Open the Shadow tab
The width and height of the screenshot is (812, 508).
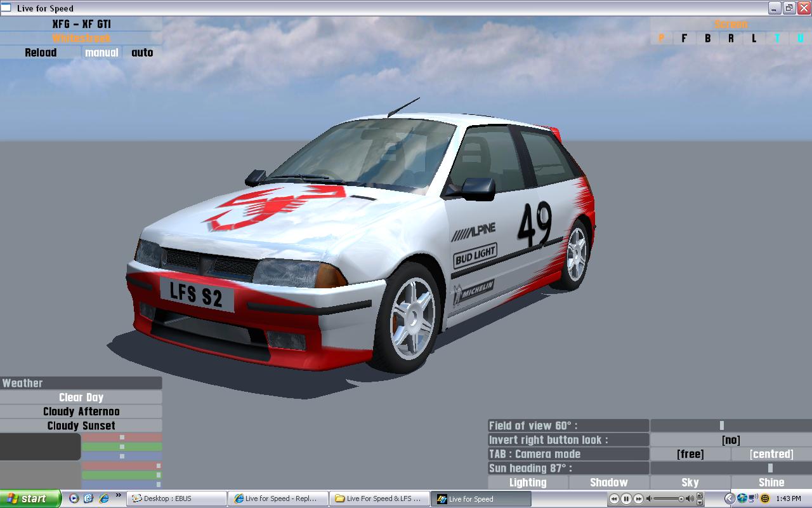point(609,483)
